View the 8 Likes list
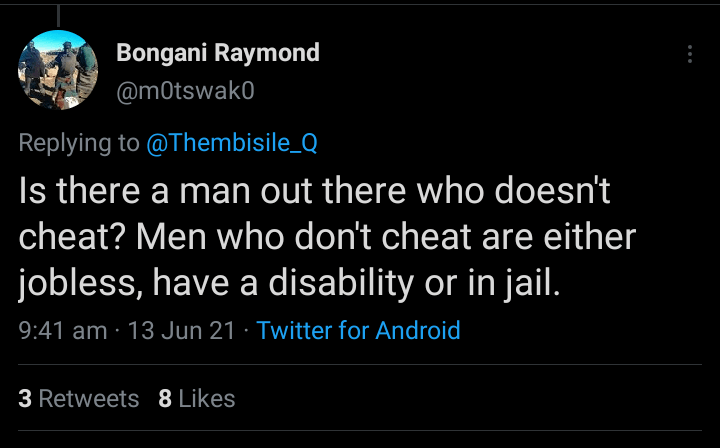This screenshot has height=448, width=720. tap(197, 398)
